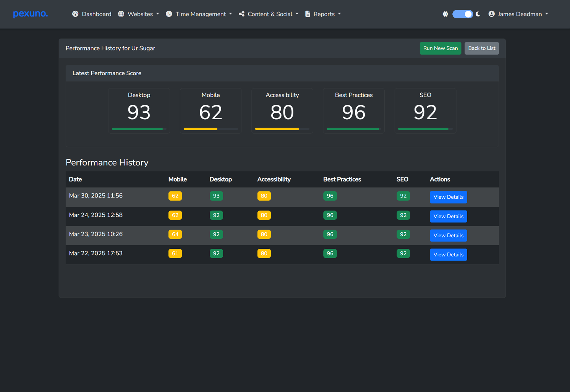The height and width of the screenshot is (392, 570).
Task: Go to the Dashboard page
Action: pos(92,14)
